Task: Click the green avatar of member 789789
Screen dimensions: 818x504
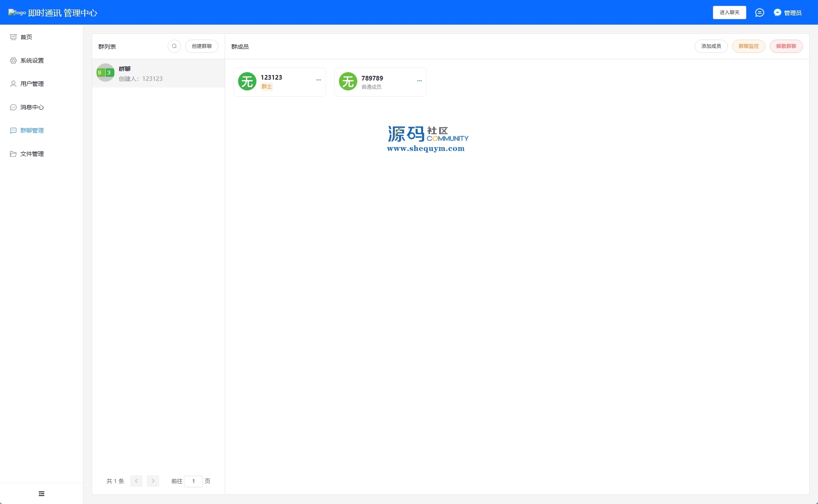Action: click(x=348, y=81)
